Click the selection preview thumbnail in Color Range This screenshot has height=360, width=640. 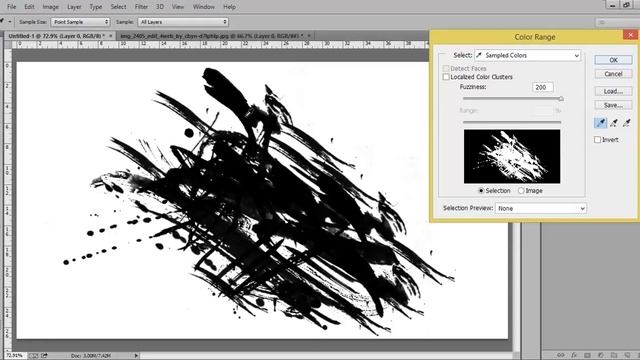(x=512, y=156)
